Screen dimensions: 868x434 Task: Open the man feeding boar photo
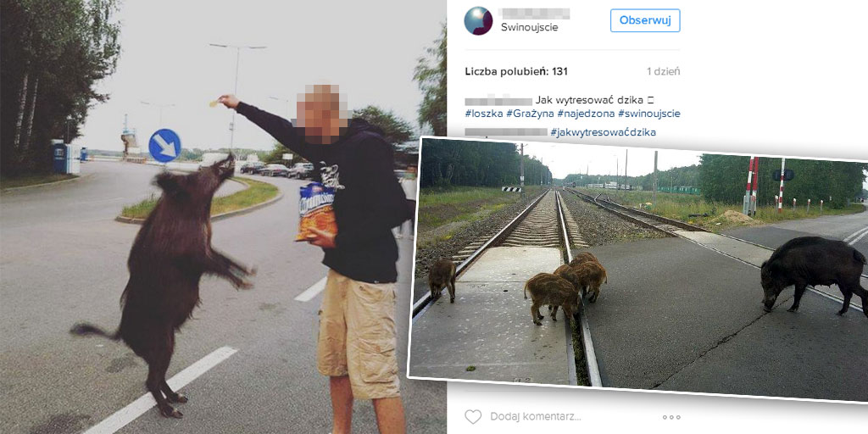coord(223,217)
